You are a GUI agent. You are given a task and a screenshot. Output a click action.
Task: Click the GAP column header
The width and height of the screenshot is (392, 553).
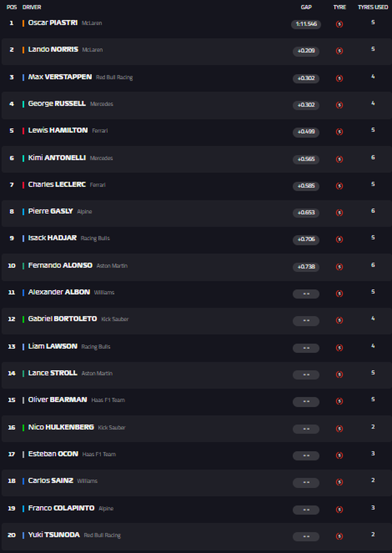click(x=306, y=7)
